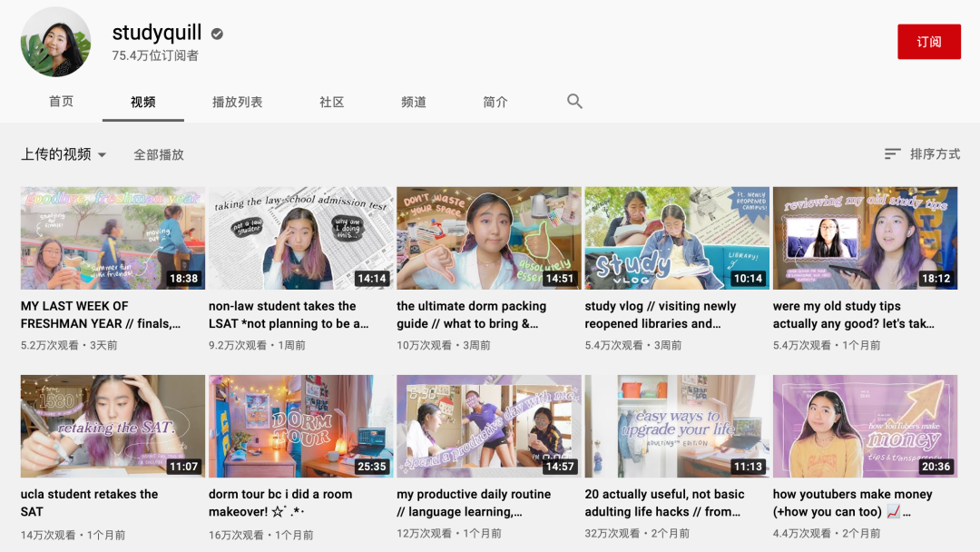
Task: Open the Dorm Tour video thumbnail
Action: [x=300, y=427]
